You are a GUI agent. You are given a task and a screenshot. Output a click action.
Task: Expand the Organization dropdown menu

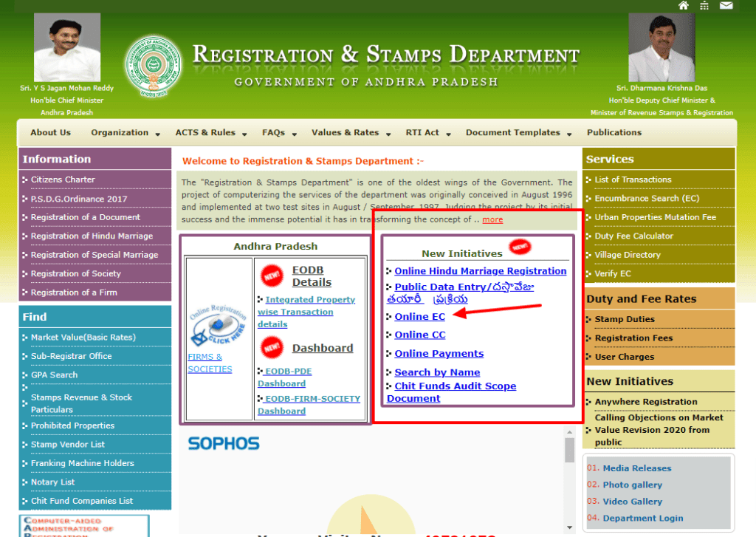pyautogui.click(x=120, y=132)
